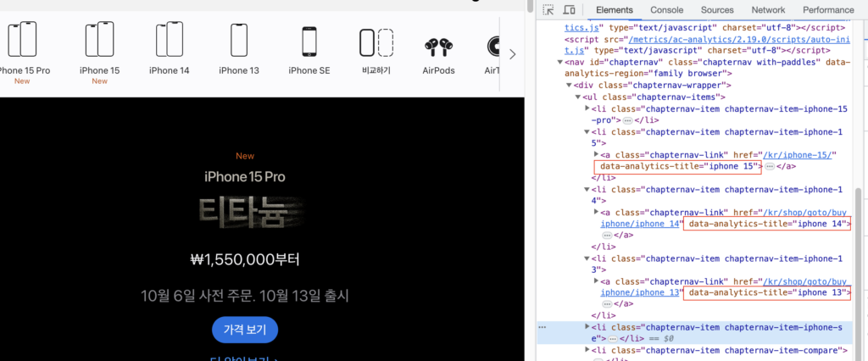Open the iPhone 15 Pro product icon
Screen dimensions: 868x361
coord(22,39)
